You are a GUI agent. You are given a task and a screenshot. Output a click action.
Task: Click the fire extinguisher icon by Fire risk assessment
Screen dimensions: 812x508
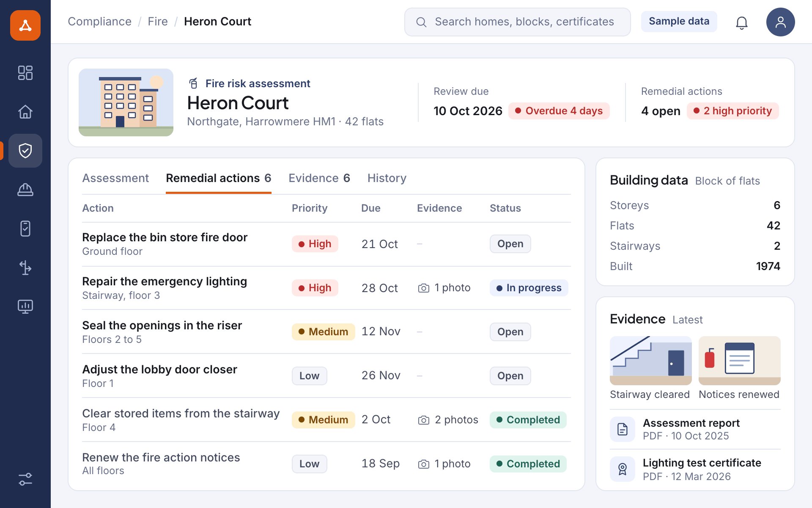tap(194, 83)
